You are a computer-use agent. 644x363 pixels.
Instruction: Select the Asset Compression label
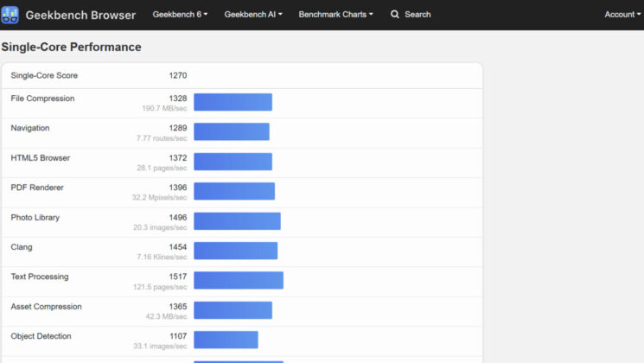click(x=47, y=307)
